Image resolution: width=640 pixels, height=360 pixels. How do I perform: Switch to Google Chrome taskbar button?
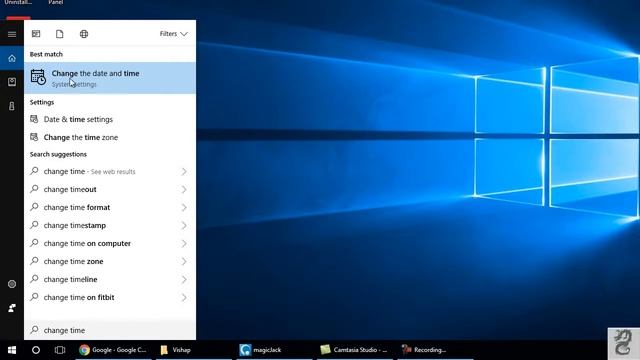pos(113,350)
